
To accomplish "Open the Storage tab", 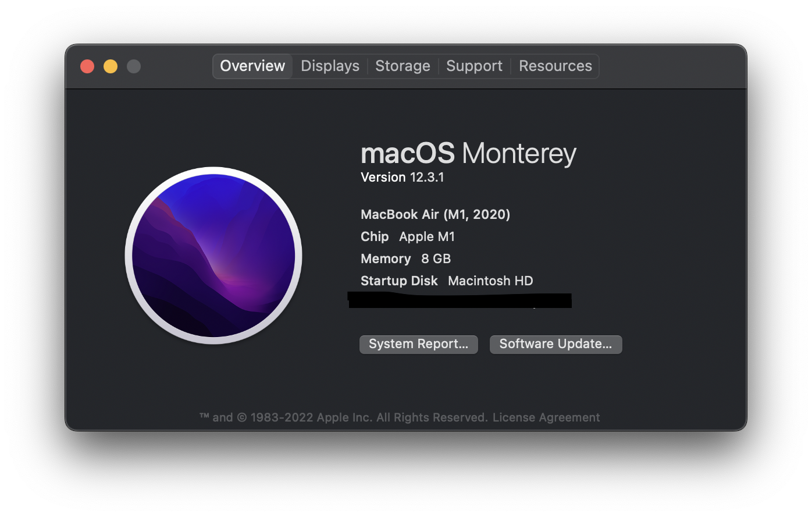I will click(403, 66).
